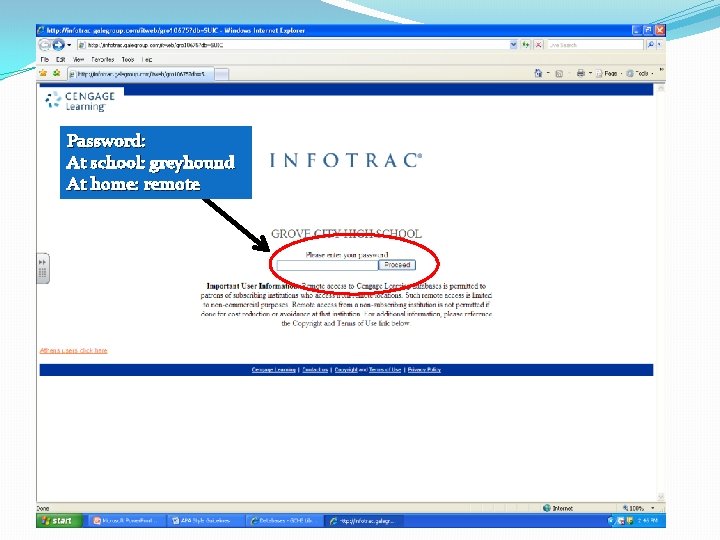Click the RSS Feeds icon
Viewport: 720px width, 540px height.
click(559, 73)
